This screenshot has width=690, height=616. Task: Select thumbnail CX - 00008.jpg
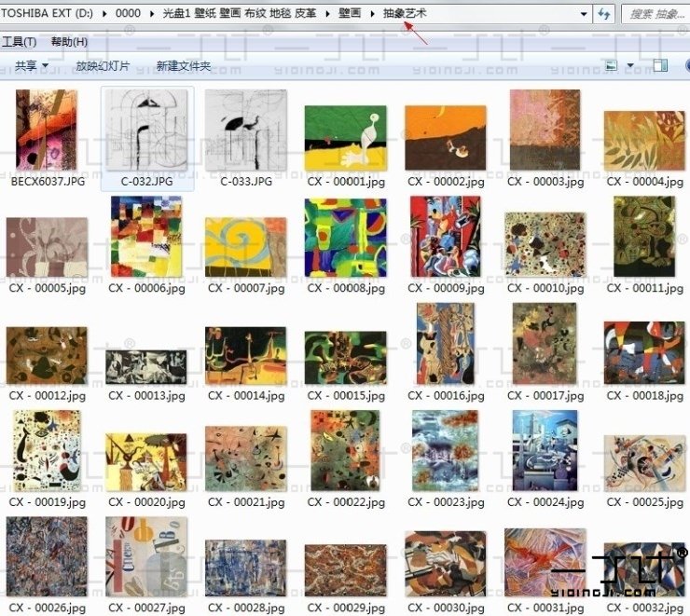[345, 238]
